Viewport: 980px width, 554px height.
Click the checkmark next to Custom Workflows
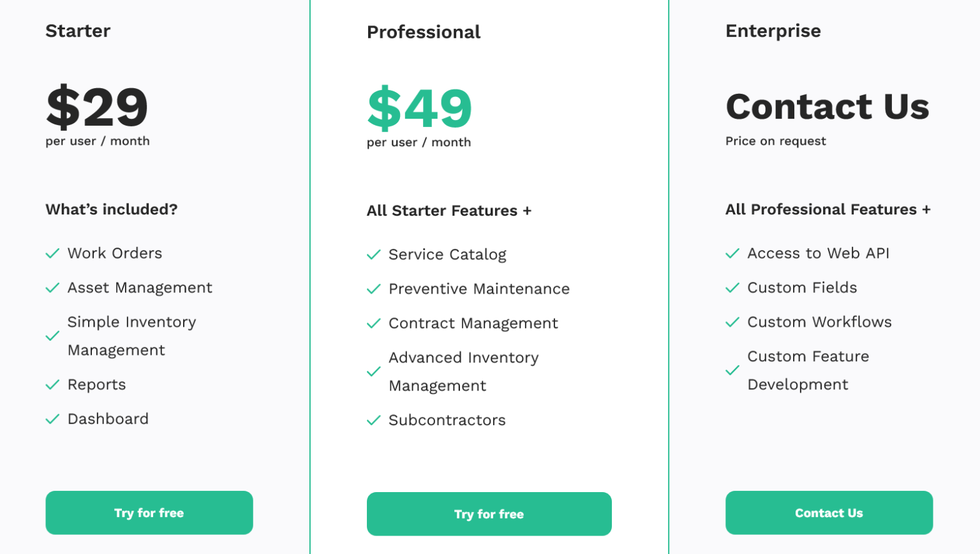[x=732, y=322]
